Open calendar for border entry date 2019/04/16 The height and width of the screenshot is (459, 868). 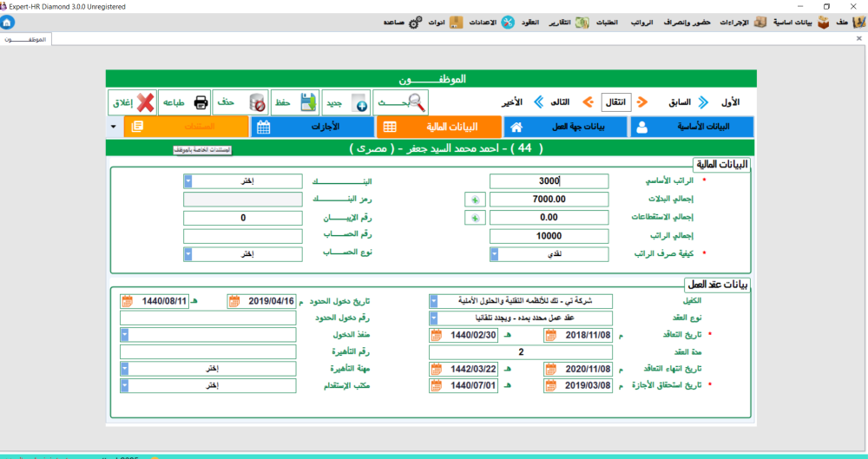pyautogui.click(x=234, y=301)
